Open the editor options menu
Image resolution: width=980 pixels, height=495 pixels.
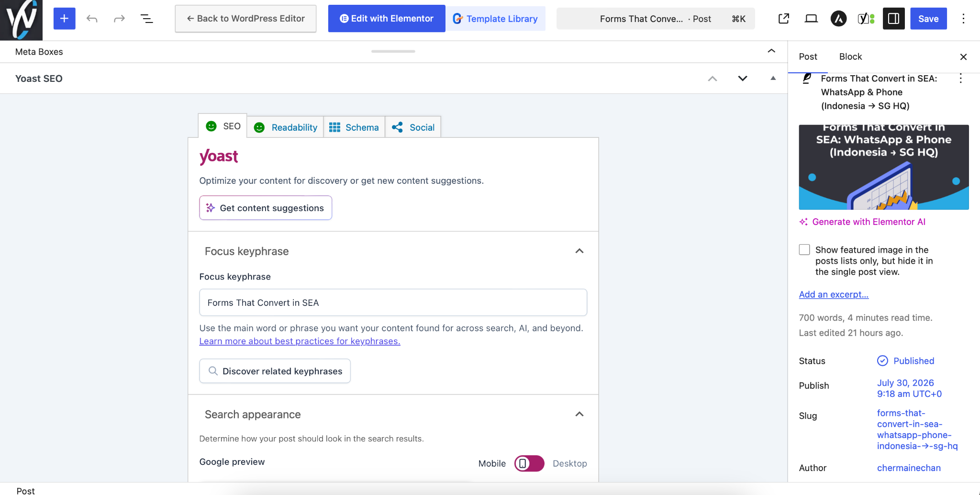tap(963, 19)
